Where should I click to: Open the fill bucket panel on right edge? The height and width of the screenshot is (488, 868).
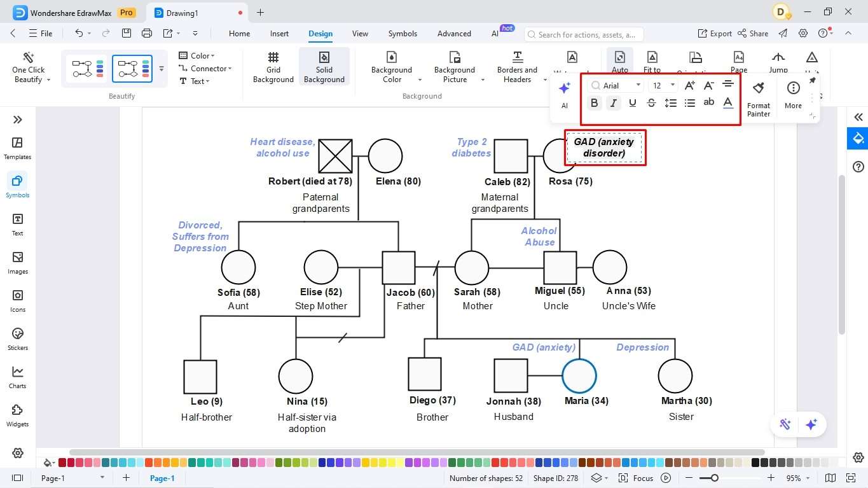click(858, 138)
